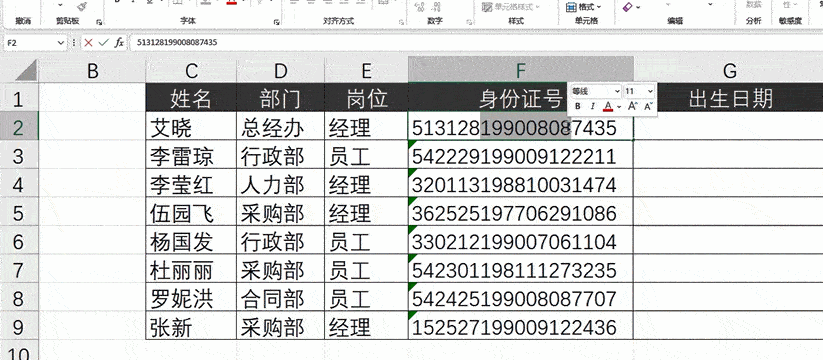Select the cell containing 伍园飞
Viewport: 823px width, 360px height.
coord(191,211)
